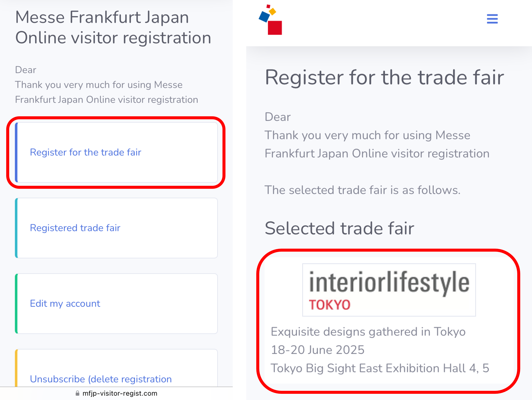Click the interiorlifestyle TOKYO logo image
Screen dimensions: 532x400
389,290
